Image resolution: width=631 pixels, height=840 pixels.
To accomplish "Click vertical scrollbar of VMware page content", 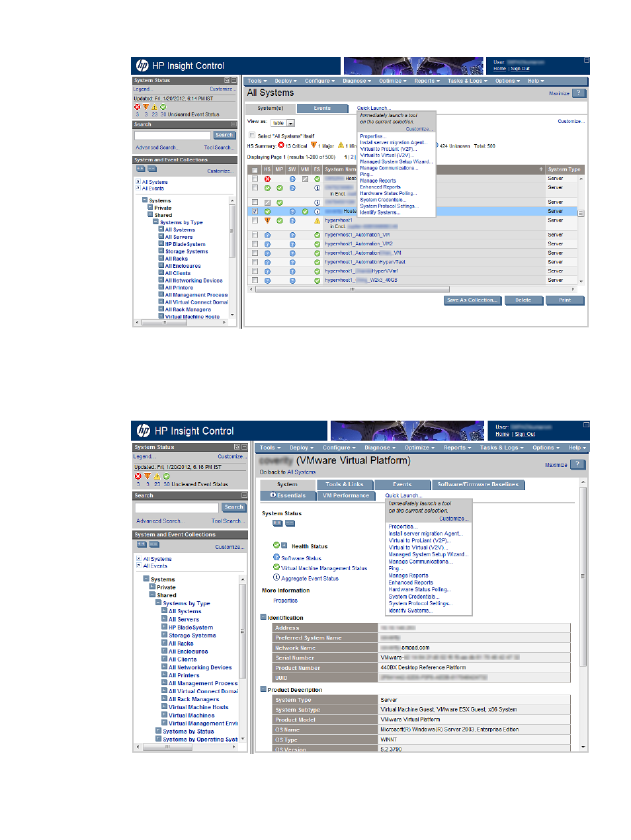I will pyautogui.click(x=583, y=575).
